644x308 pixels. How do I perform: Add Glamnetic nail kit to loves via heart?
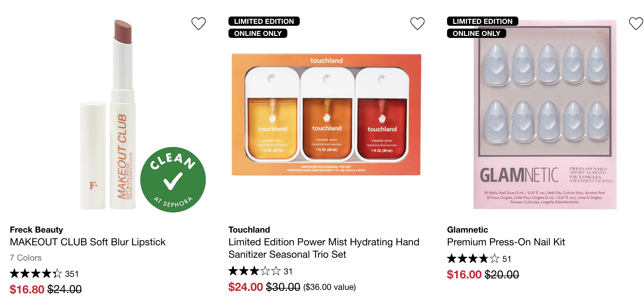click(x=636, y=24)
